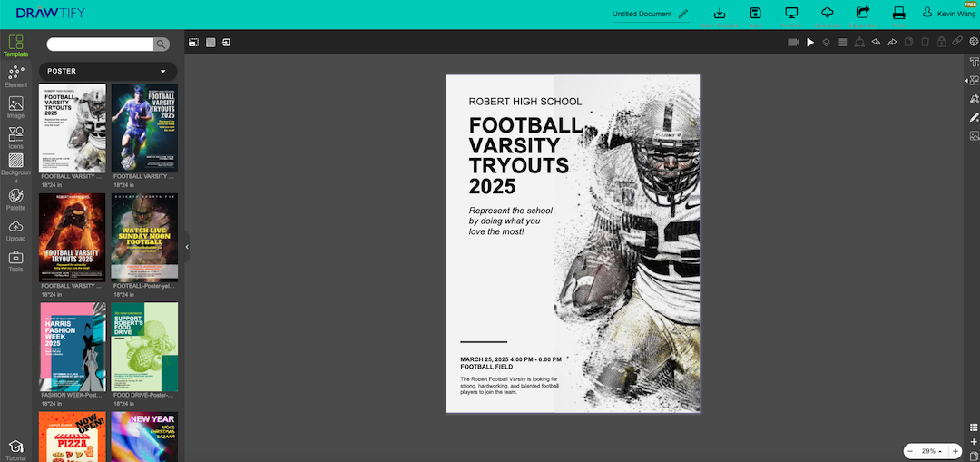Click the pencil rename icon

coord(683,14)
